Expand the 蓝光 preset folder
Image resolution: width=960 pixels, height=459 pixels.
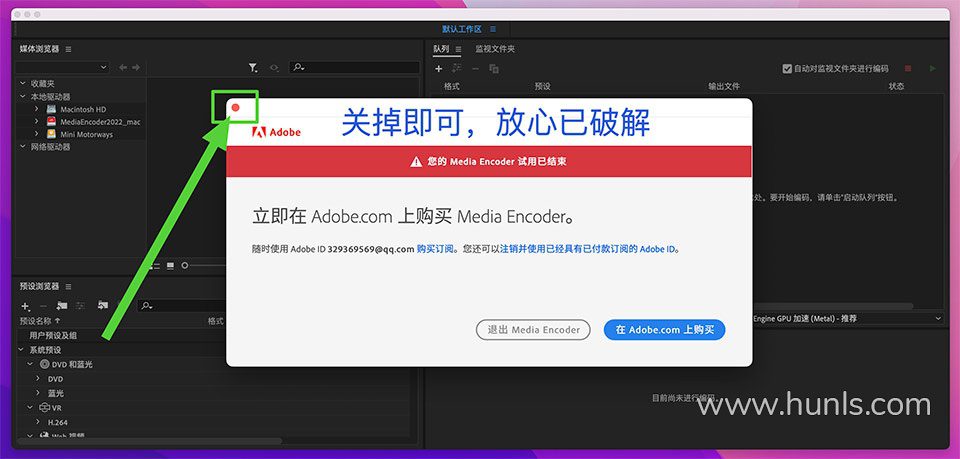click(x=39, y=393)
